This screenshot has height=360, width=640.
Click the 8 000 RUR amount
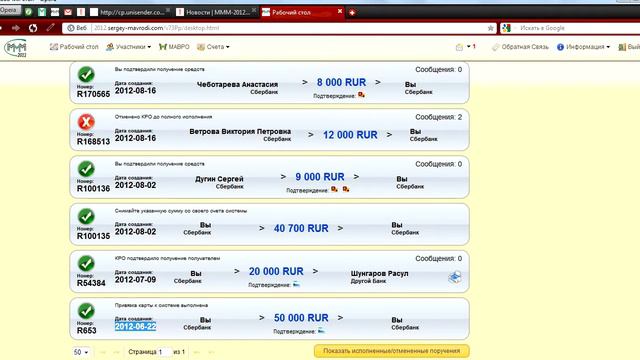pyautogui.click(x=341, y=82)
